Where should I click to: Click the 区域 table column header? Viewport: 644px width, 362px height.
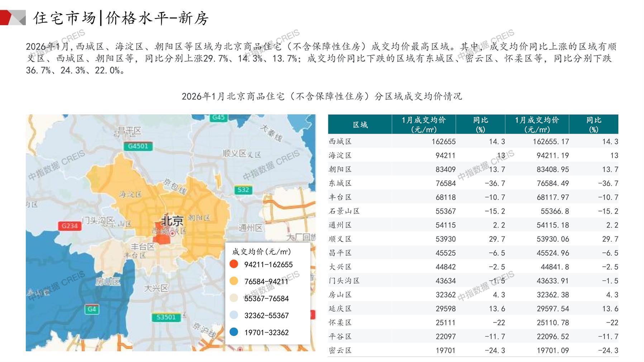click(360, 125)
